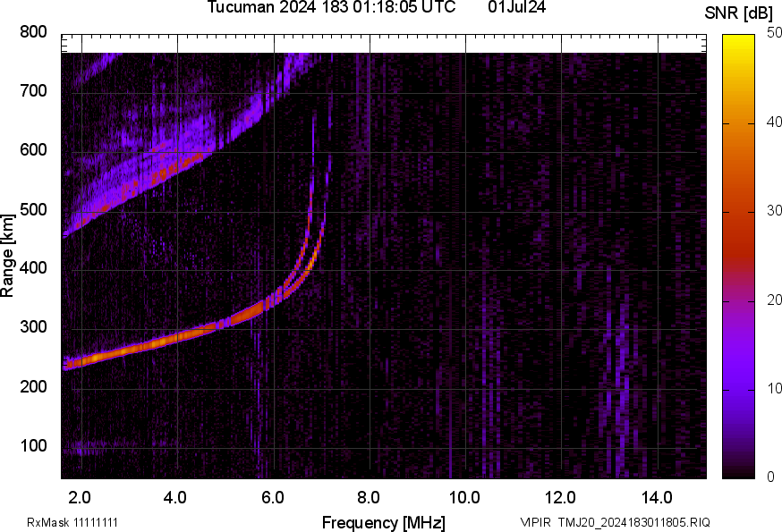Click the bright F-layer trace near 3 MHz
The height and width of the screenshot is (532, 782).
click(x=131, y=351)
